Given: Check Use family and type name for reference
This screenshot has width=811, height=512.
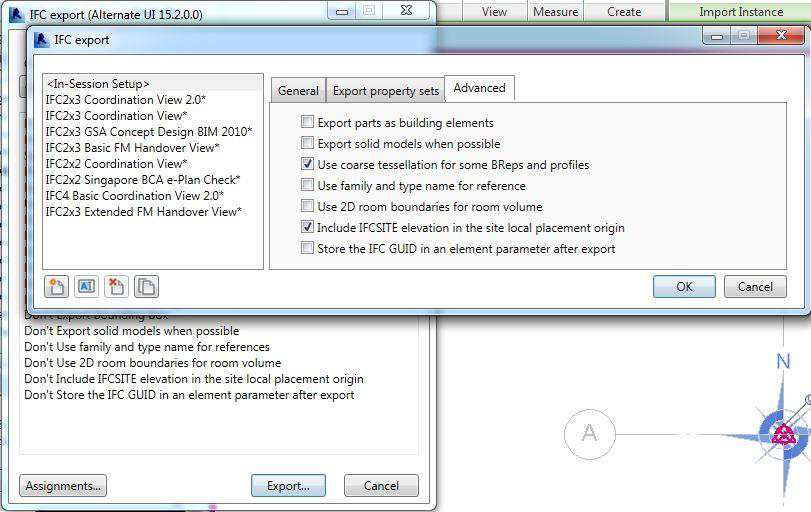Looking at the screenshot, I should click(307, 185).
